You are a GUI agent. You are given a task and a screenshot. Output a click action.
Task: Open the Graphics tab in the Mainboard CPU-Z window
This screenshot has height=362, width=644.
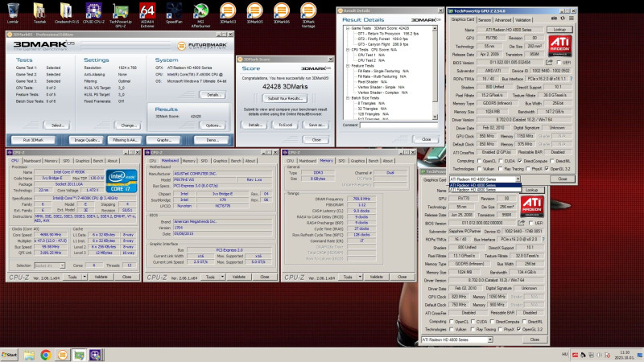(x=220, y=161)
